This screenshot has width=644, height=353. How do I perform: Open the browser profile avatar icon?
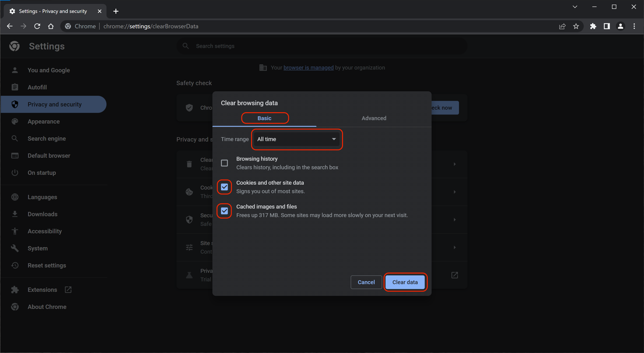click(x=620, y=26)
